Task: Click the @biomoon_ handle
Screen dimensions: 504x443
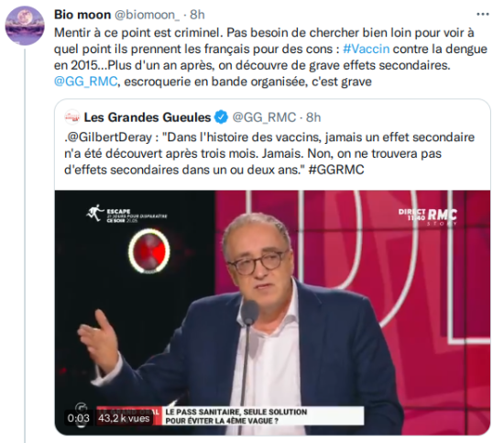Action: pos(147,15)
